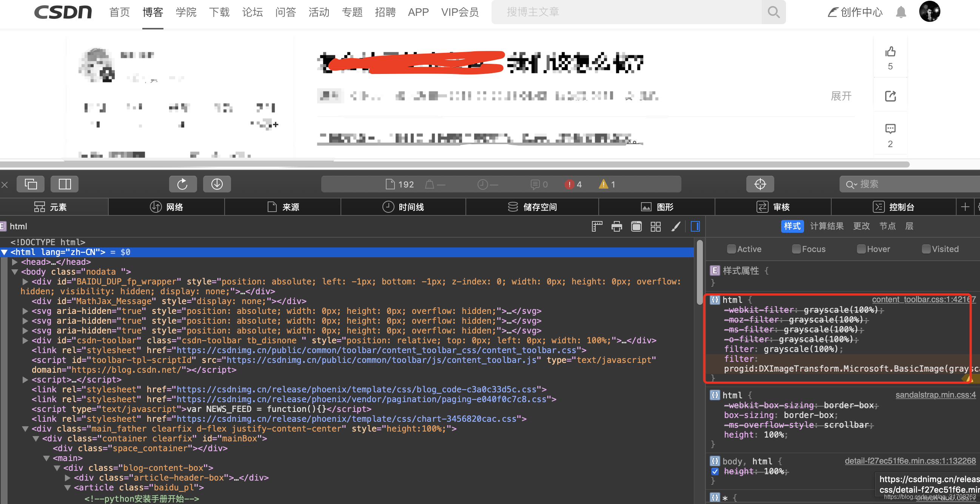Click the search magnifier button

tap(774, 12)
